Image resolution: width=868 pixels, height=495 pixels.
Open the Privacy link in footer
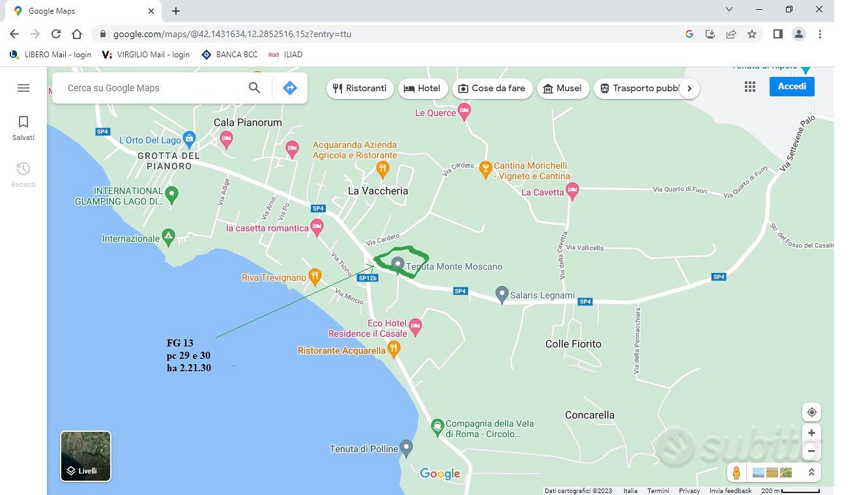coord(689,490)
